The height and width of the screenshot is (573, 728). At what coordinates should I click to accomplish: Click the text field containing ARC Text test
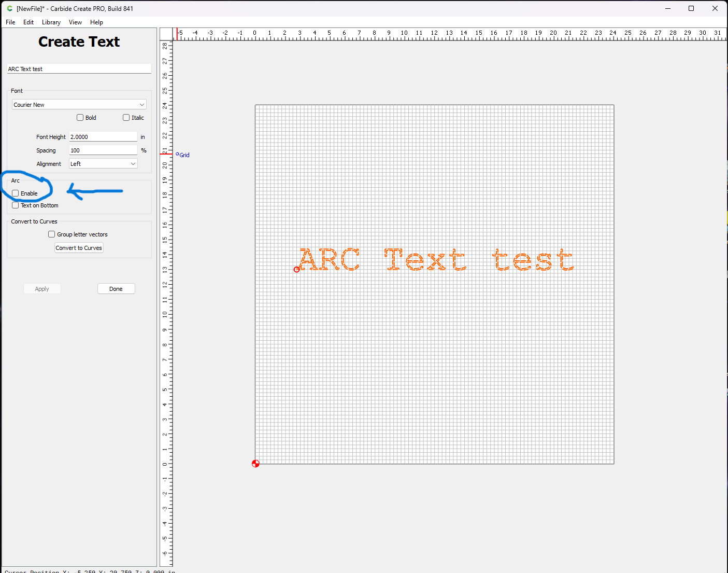click(79, 69)
